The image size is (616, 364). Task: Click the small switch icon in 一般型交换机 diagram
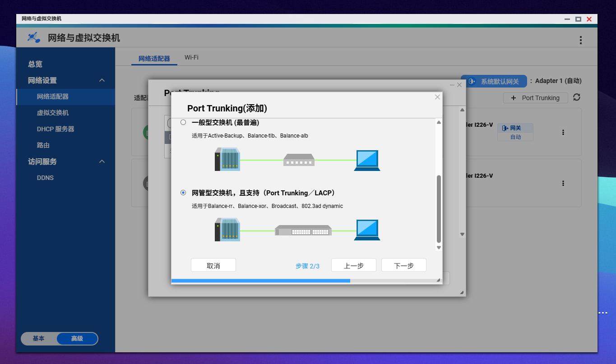pyautogui.click(x=299, y=160)
